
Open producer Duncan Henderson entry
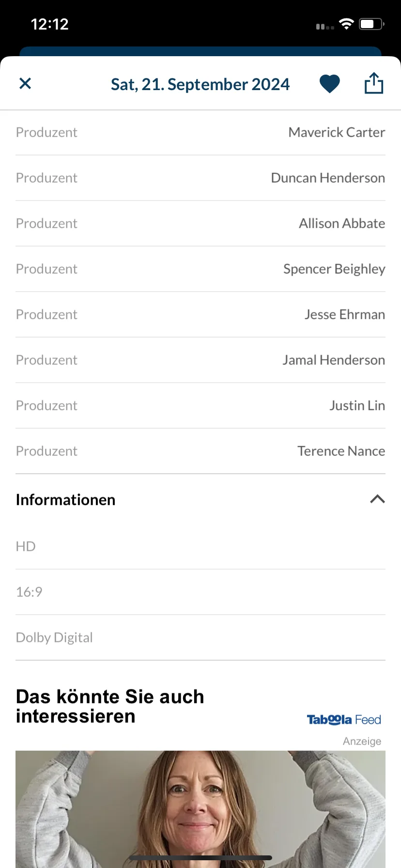[200, 178]
